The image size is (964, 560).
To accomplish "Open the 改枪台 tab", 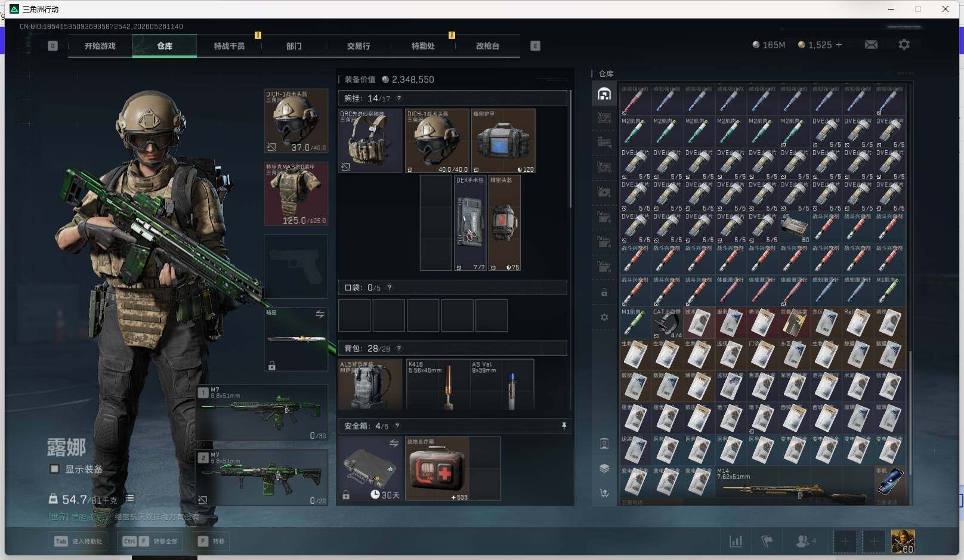I will coord(487,46).
